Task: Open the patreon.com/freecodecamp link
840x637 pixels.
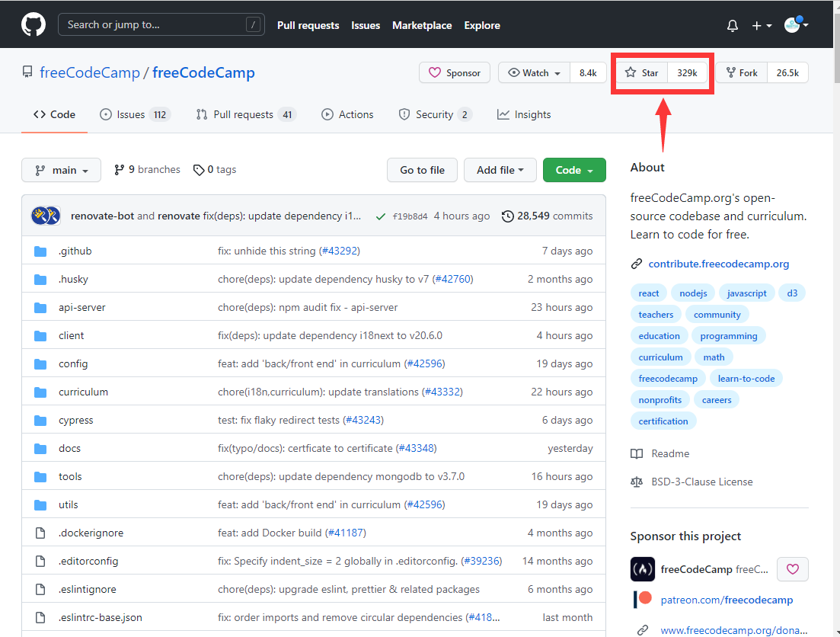Action: click(x=727, y=600)
